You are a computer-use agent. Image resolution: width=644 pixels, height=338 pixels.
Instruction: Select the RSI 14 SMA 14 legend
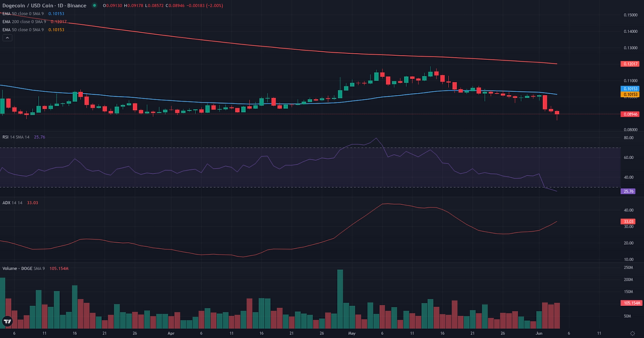[x=24, y=137]
